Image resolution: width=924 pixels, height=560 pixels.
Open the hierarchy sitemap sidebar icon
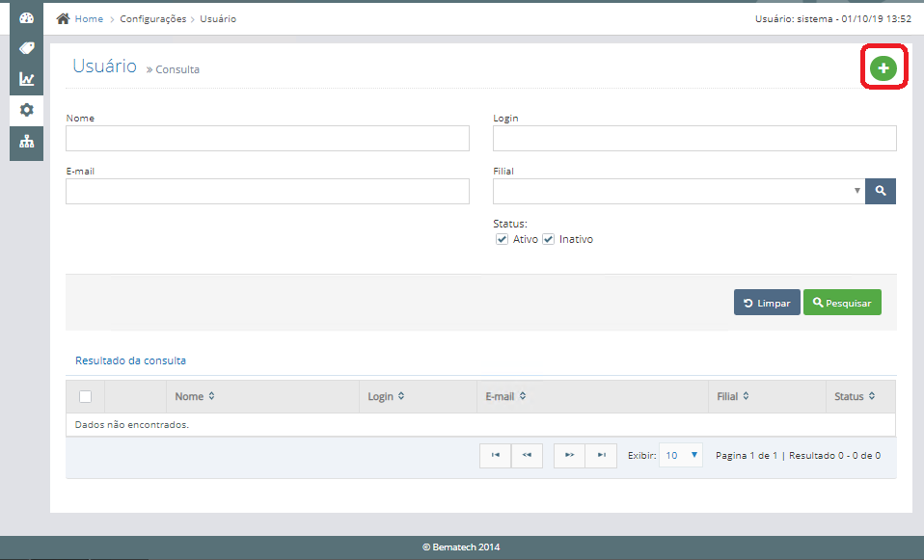[x=26, y=142]
